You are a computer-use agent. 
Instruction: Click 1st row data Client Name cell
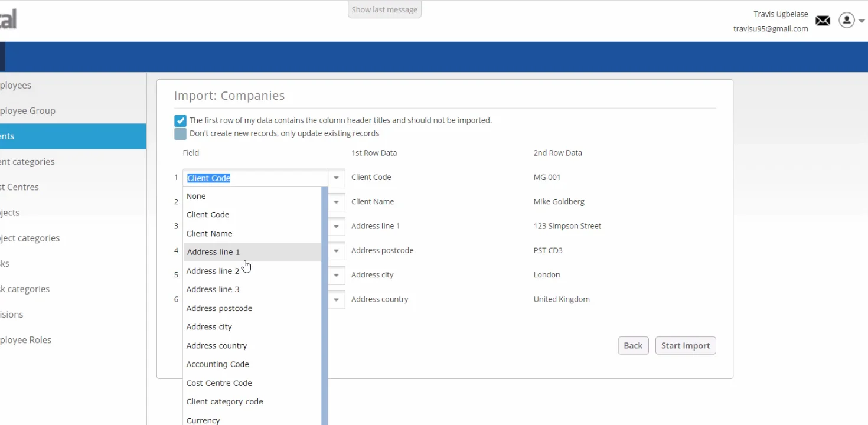(x=373, y=202)
